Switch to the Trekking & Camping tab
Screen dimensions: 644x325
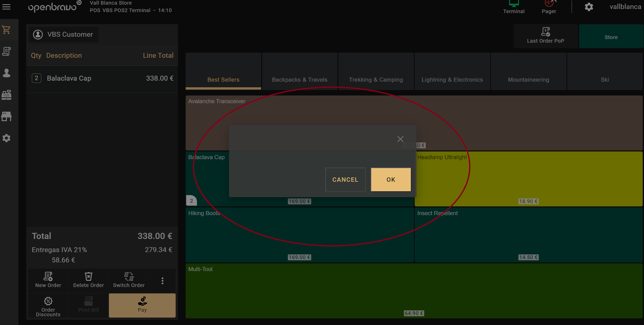tap(376, 80)
